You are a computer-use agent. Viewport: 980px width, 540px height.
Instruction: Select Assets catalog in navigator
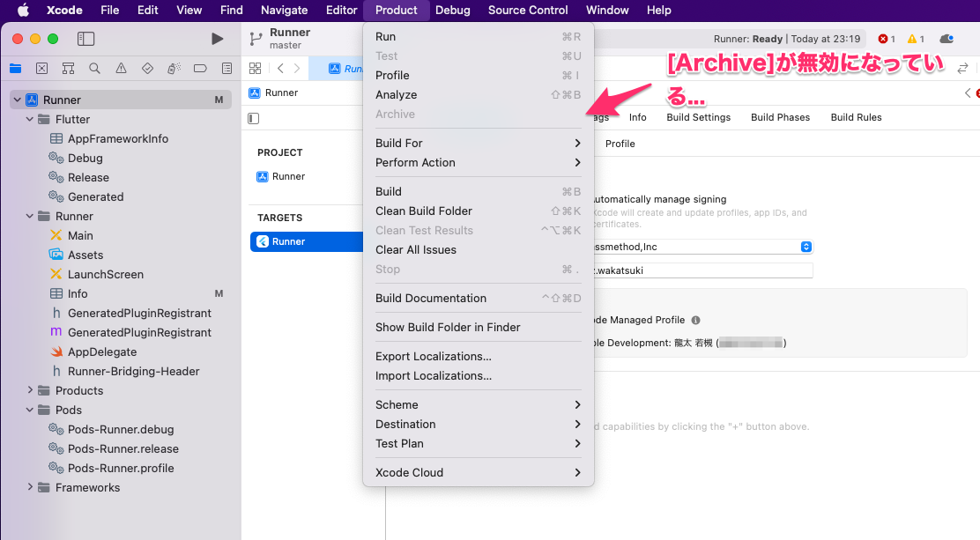click(x=85, y=255)
